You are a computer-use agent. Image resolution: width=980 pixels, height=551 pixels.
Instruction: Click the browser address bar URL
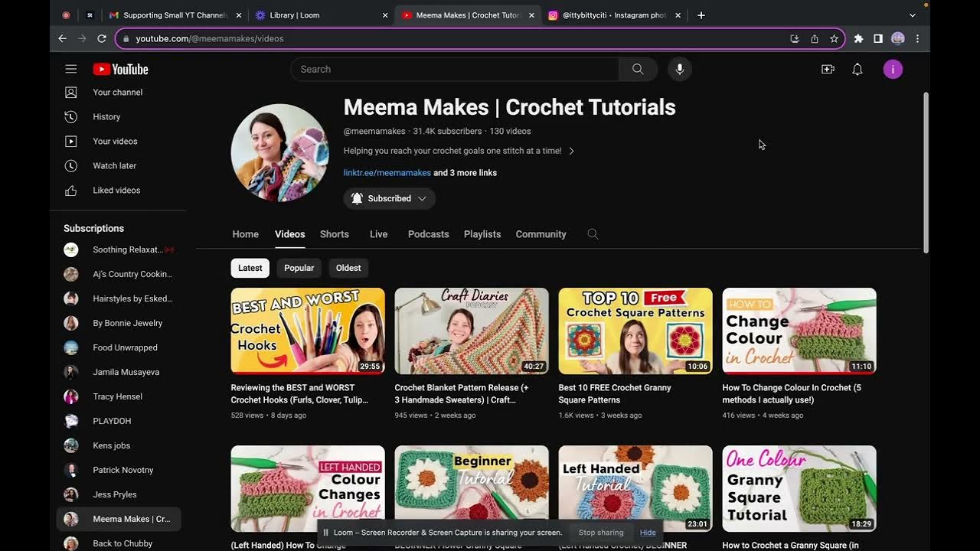tap(210, 38)
